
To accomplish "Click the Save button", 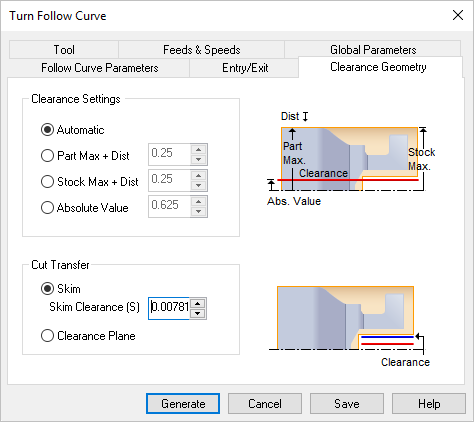I will coord(347,404).
